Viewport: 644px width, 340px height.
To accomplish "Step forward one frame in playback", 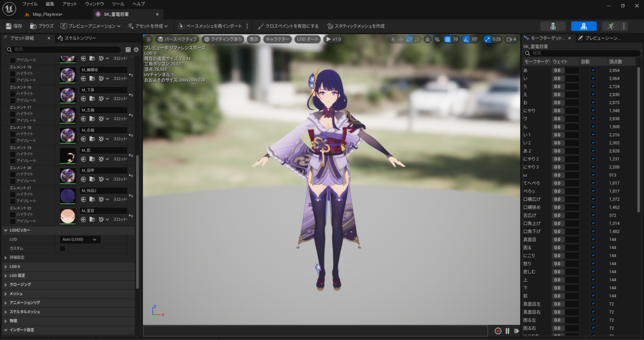I will pos(516,331).
